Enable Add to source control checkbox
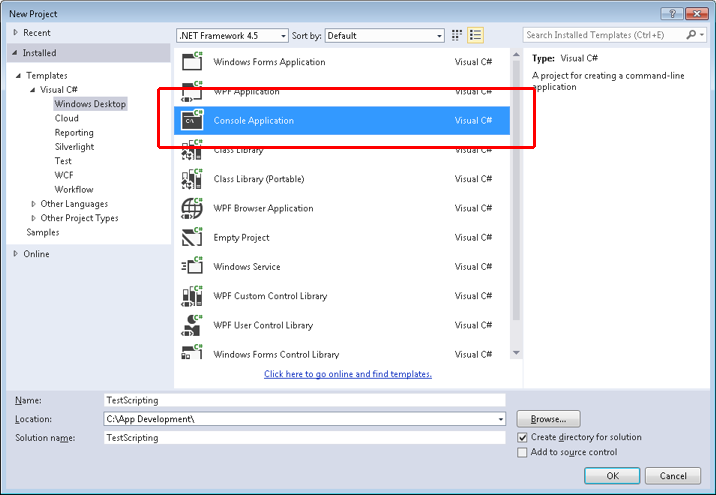This screenshot has width=716, height=495. pyautogui.click(x=523, y=453)
